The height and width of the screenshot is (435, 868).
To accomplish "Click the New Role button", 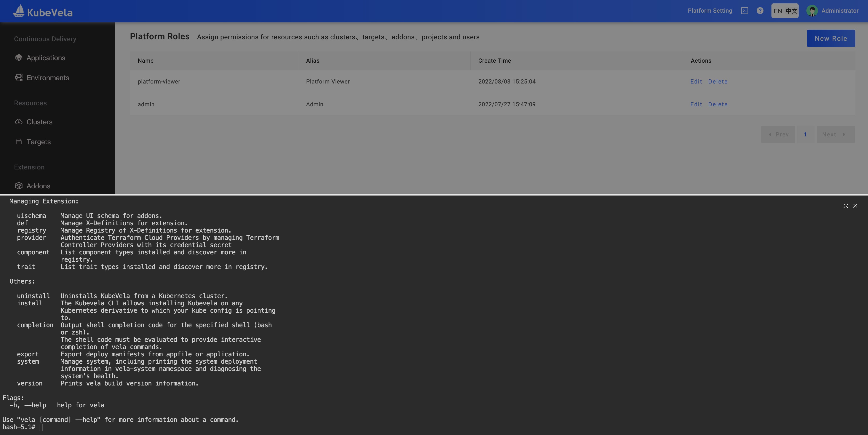I will coord(831,38).
